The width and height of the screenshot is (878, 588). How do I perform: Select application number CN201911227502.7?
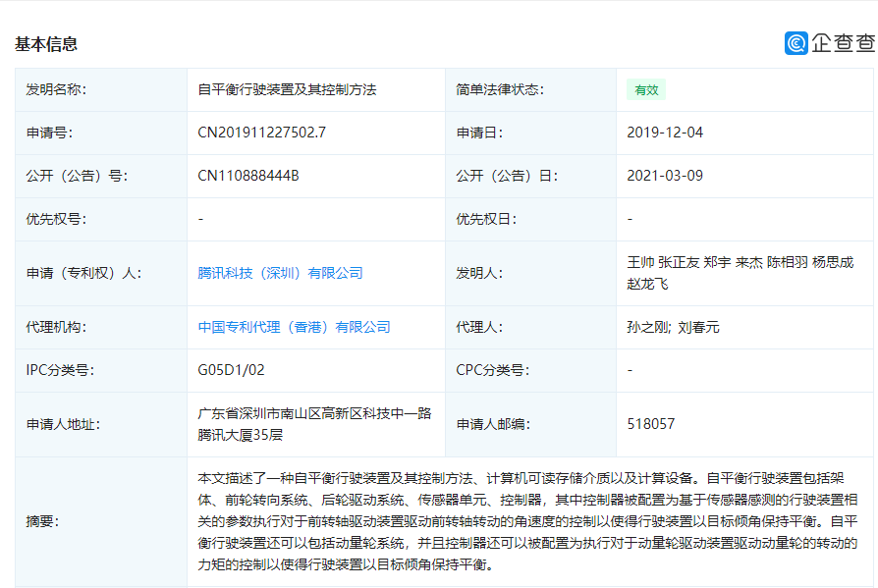click(x=261, y=133)
